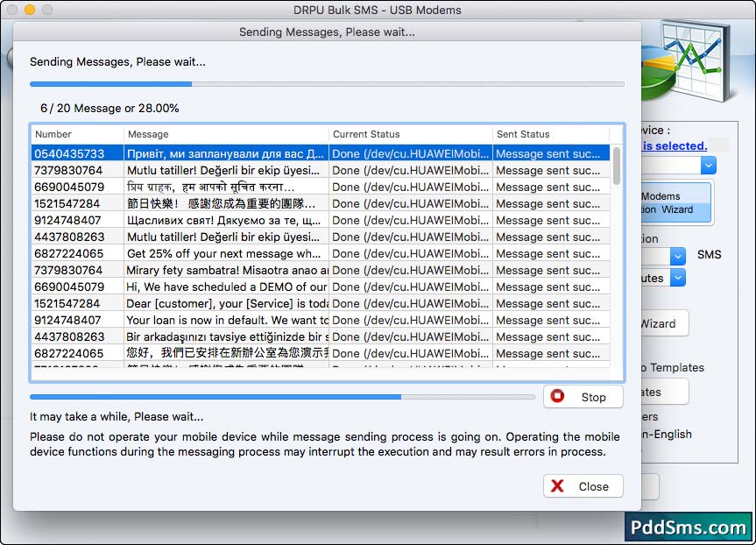Select 'Hi, We have scheduled a DEMO' row
This screenshot has width=756, height=545.
tap(321, 287)
